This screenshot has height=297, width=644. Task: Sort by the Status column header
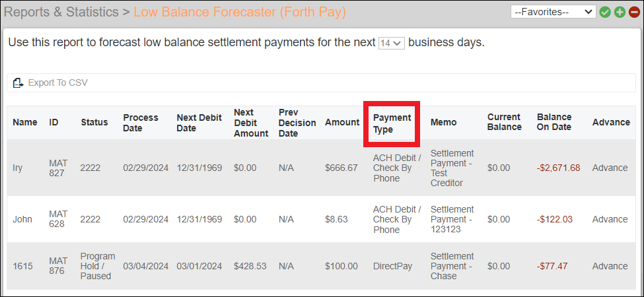pyautogui.click(x=94, y=122)
